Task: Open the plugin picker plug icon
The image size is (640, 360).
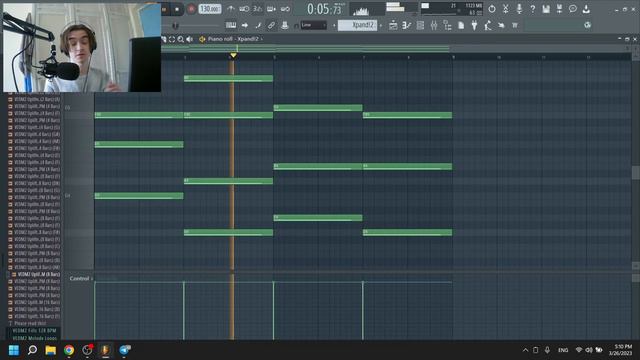Action: pos(474,25)
